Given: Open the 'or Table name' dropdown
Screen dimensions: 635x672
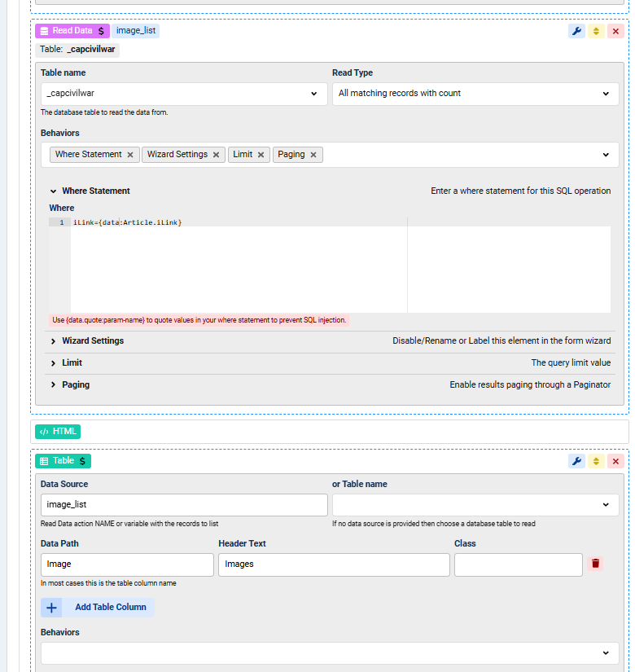Looking at the screenshot, I should (x=475, y=505).
